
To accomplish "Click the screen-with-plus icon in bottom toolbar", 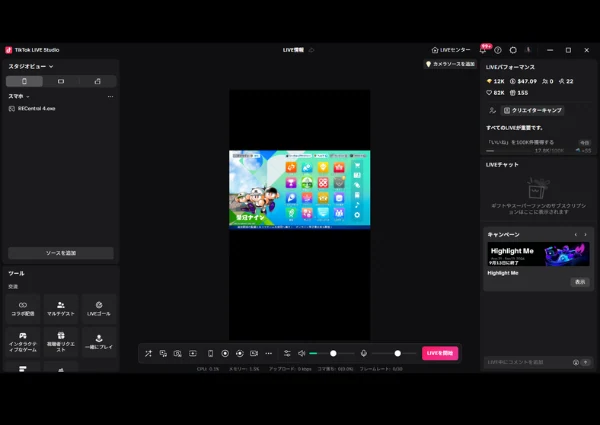I will pyautogui.click(x=193, y=353).
